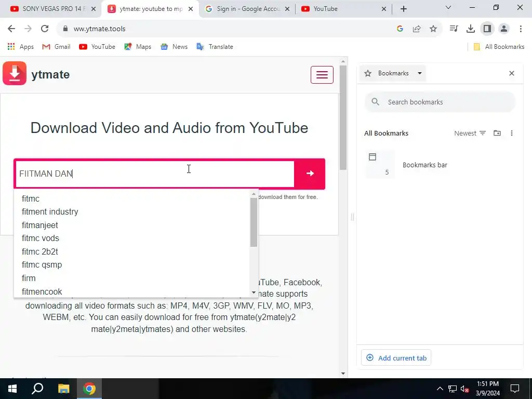Create a new bookmark folder
Screen dimensions: 532x399
(497, 134)
